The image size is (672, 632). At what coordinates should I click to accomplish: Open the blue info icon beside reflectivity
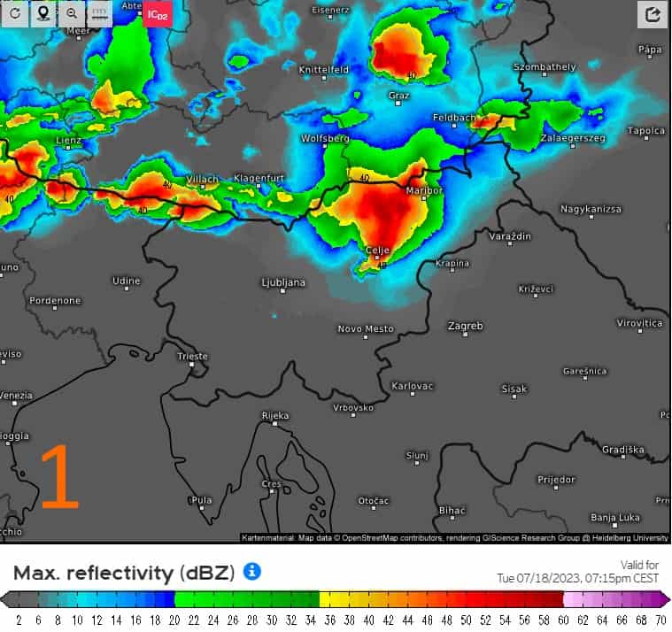pos(252,571)
